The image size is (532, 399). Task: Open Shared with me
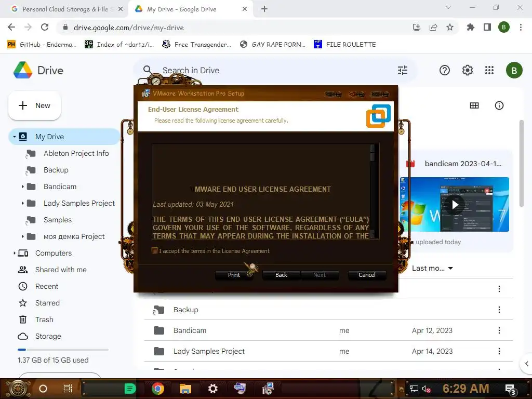61,270
